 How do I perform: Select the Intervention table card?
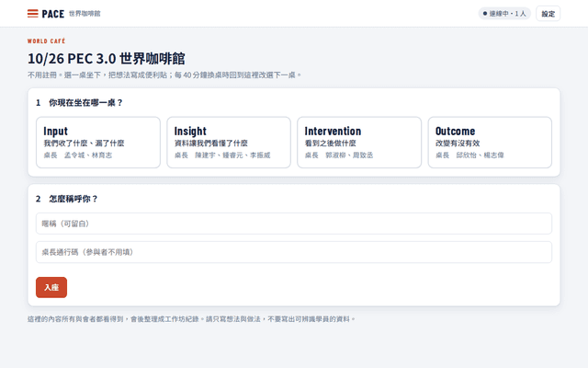[x=359, y=143]
